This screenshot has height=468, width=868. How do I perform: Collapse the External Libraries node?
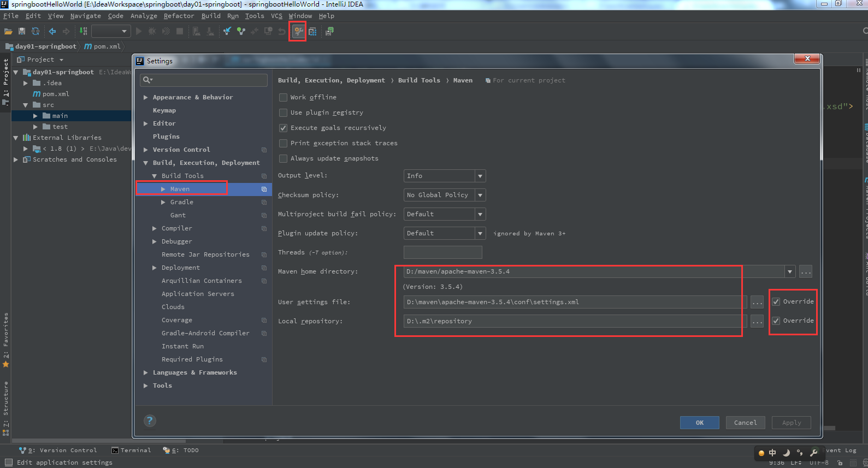click(16, 138)
